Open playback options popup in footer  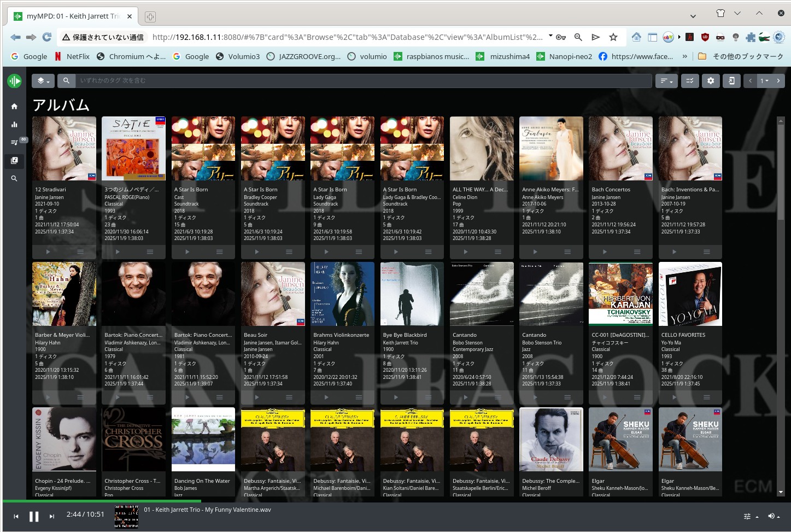tap(751, 516)
